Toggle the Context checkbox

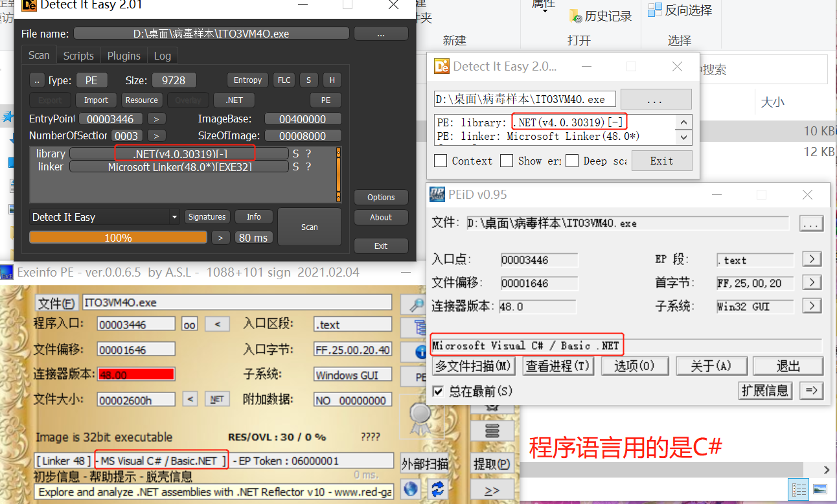tap(441, 161)
